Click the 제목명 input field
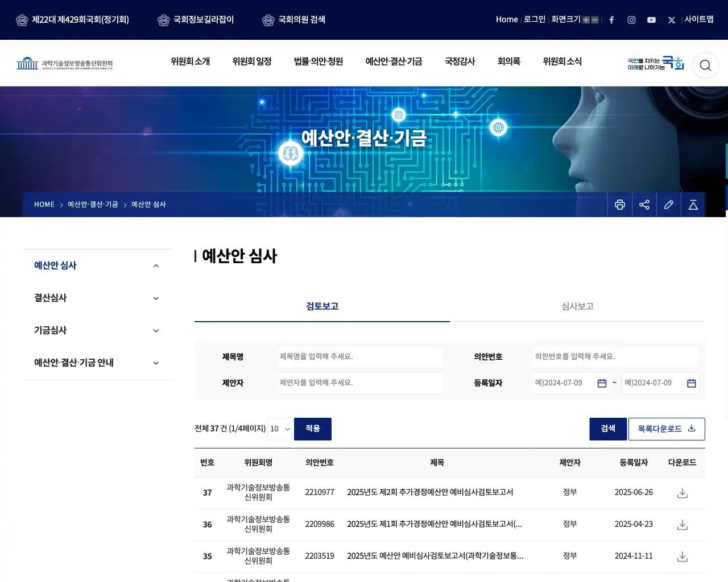This screenshot has width=728, height=582. click(x=361, y=357)
